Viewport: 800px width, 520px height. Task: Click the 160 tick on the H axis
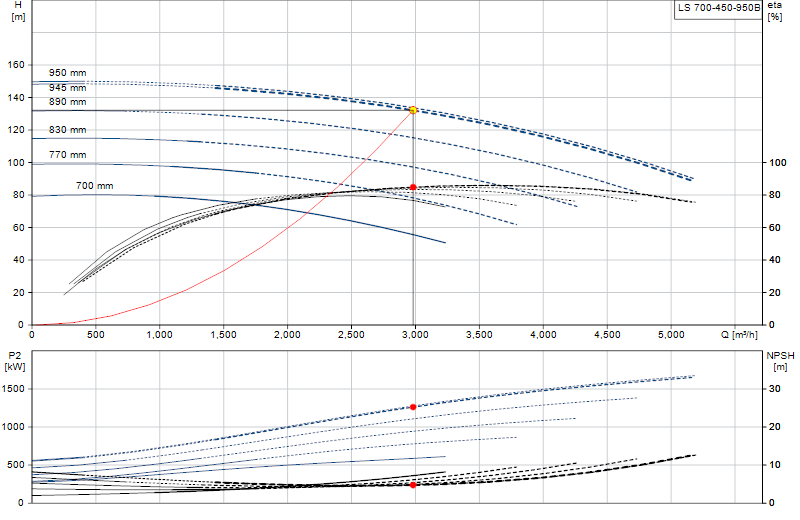click(x=16, y=65)
